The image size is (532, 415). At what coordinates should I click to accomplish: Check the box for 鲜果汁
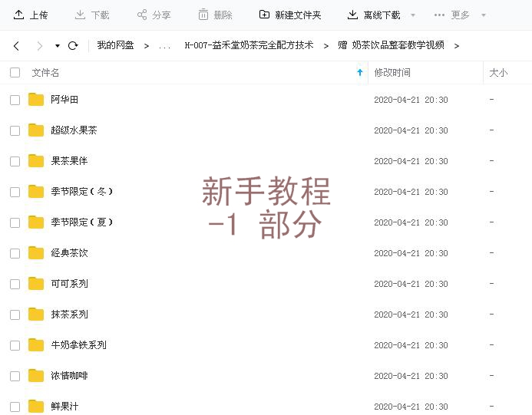coord(15,407)
